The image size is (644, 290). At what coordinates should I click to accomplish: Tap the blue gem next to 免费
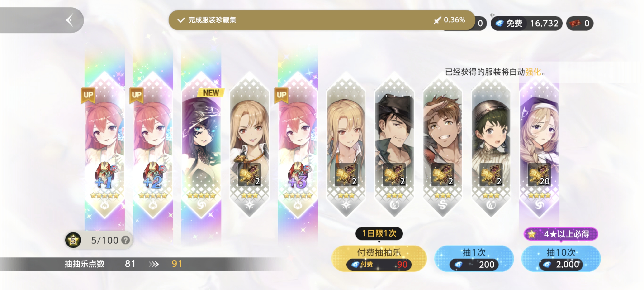(x=499, y=24)
